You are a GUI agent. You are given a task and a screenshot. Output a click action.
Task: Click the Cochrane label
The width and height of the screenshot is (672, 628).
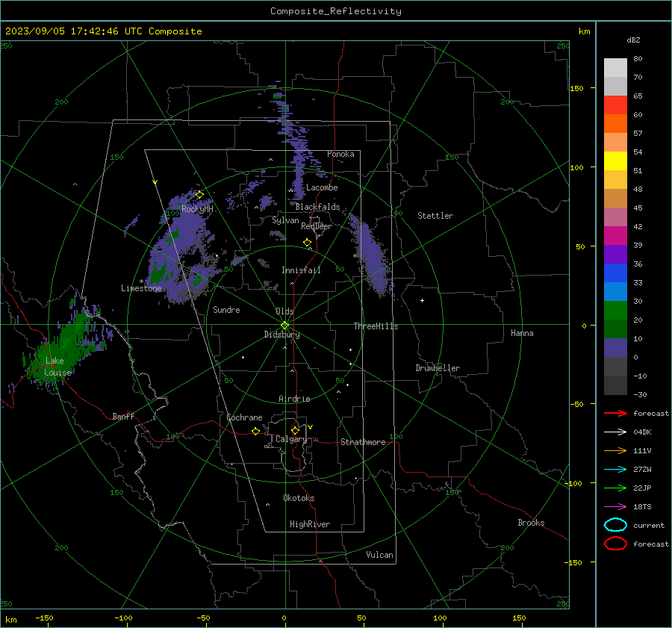[244, 417]
